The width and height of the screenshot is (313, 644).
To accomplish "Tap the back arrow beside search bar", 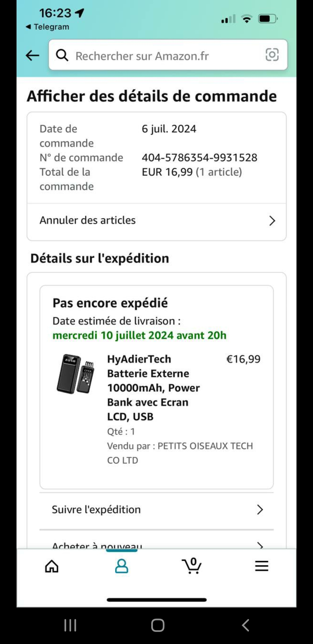I will coord(32,55).
